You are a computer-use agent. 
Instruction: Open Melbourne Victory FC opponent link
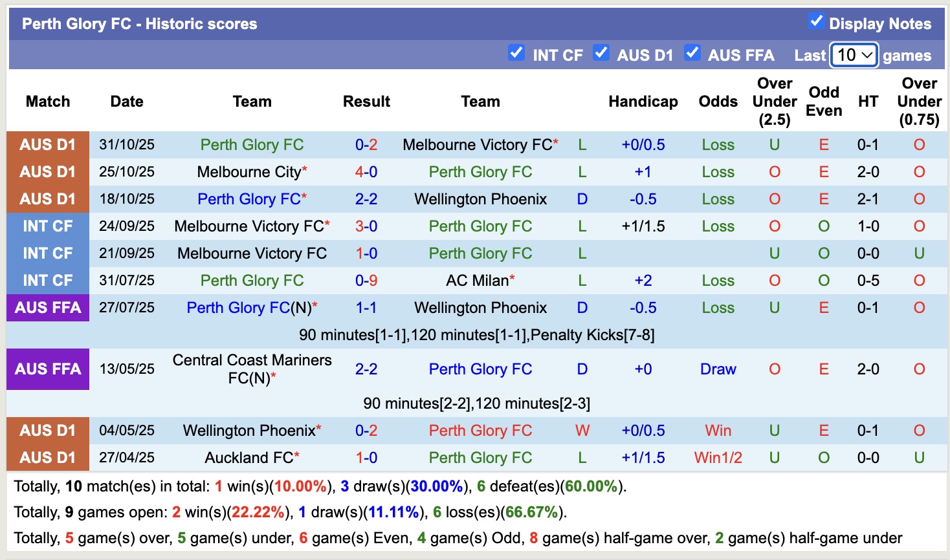(x=477, y=144)
